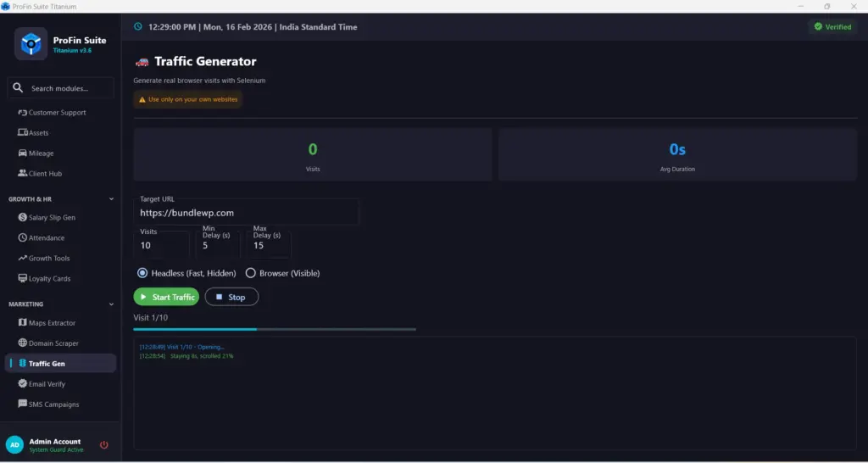The image size is (868, 463).
Task: Click Start Traffic button
Action: point(166,297)
